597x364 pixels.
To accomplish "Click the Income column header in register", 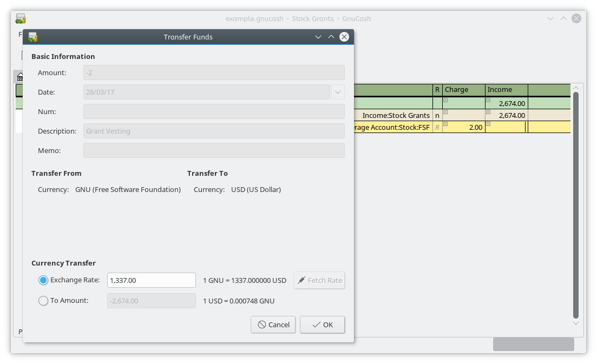I will click(x=507, y=90).
